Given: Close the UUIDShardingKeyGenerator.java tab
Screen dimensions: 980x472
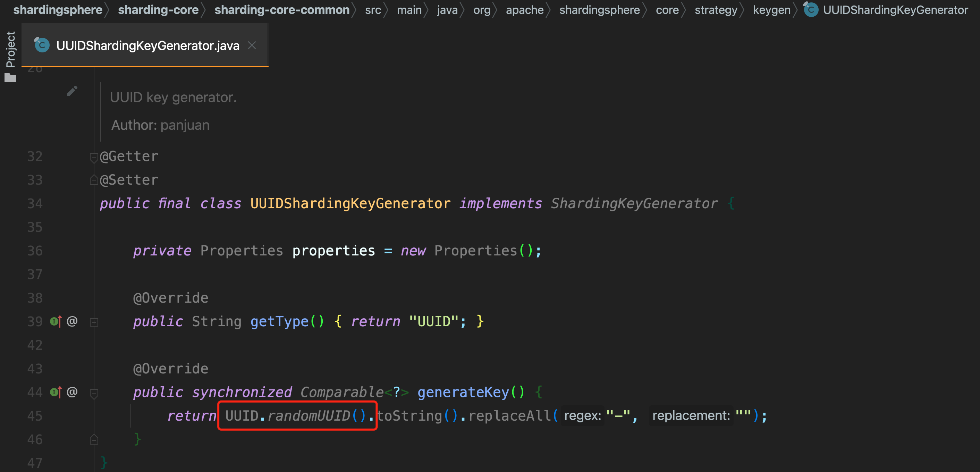Looking at the screenshot, I should [x=252, y=45].
